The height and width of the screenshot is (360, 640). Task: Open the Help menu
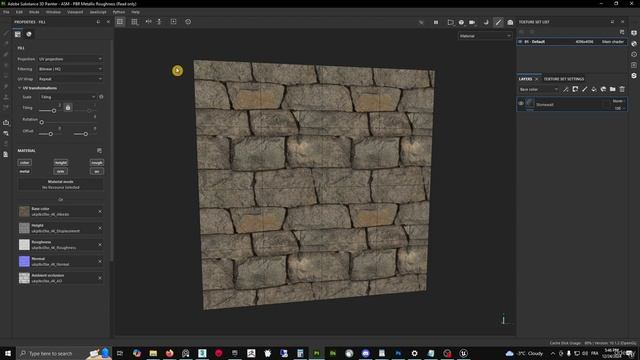[136, 12]
